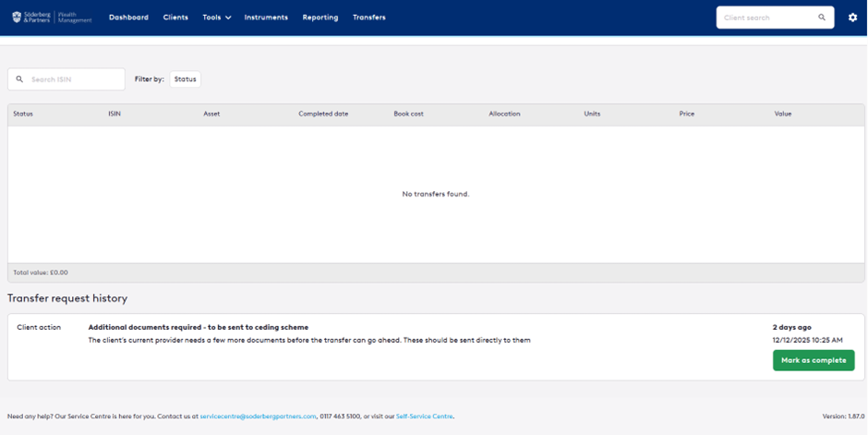Click into the Search ISIN field
Screen dimensions: 868x435
click(66, 79)
